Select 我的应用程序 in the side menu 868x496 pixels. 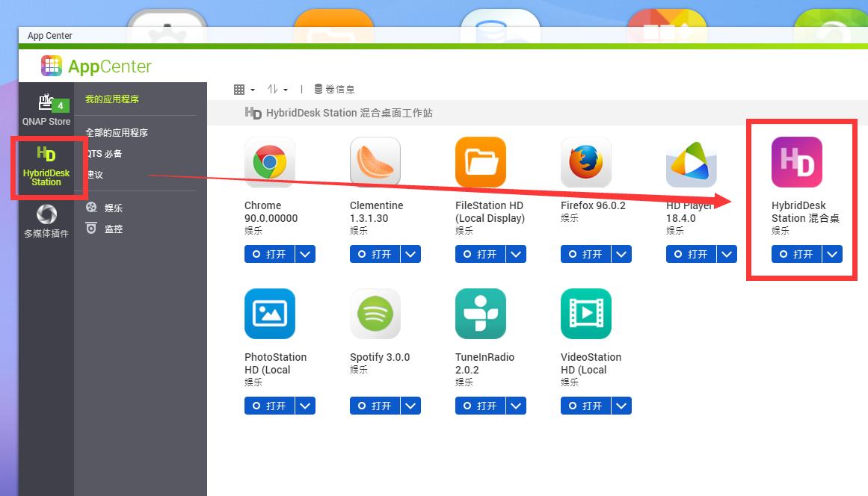(x=112, y=99)
